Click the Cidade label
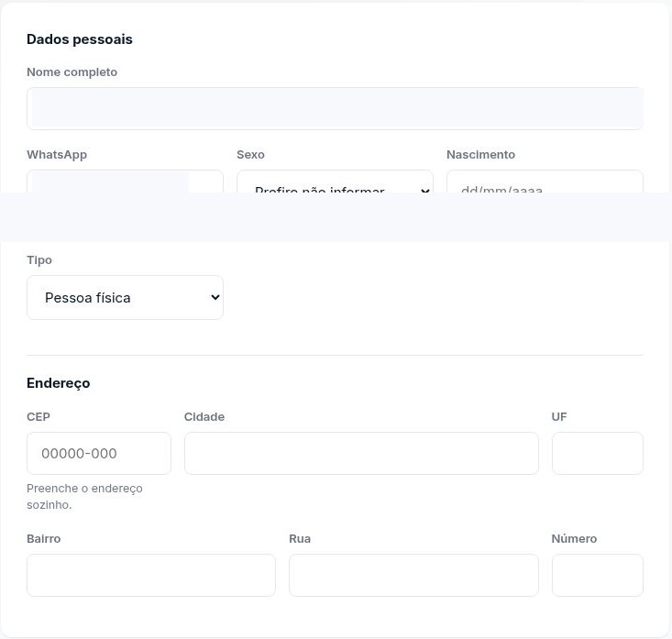672x639 pixels. coord(204,417)
